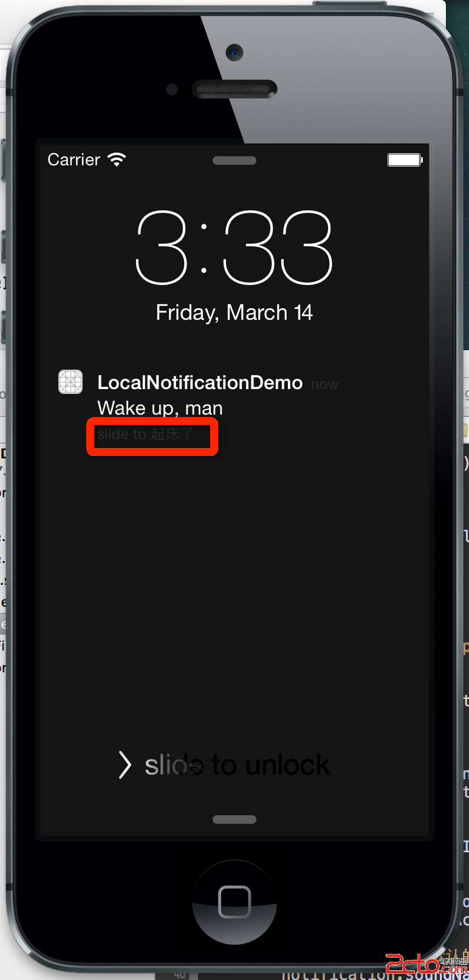Screen dimensions: 469x980
Task: Click the iPhone home button
Action: click(x=235, y=902)
